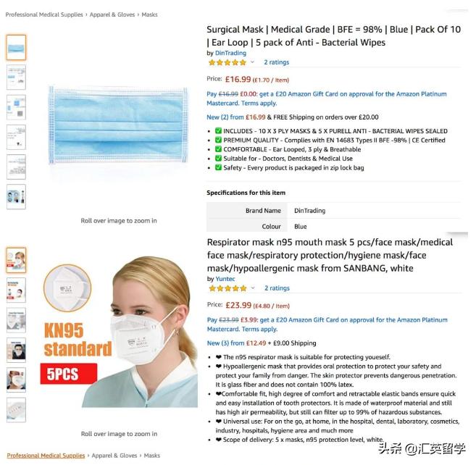The image size is (476, 465).
Task: Open the Yuntec seller link
Action: [x=225, y=279]
